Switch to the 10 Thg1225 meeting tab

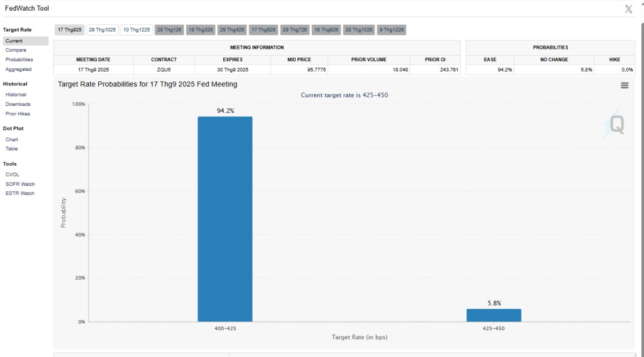(x=137, y=30)
